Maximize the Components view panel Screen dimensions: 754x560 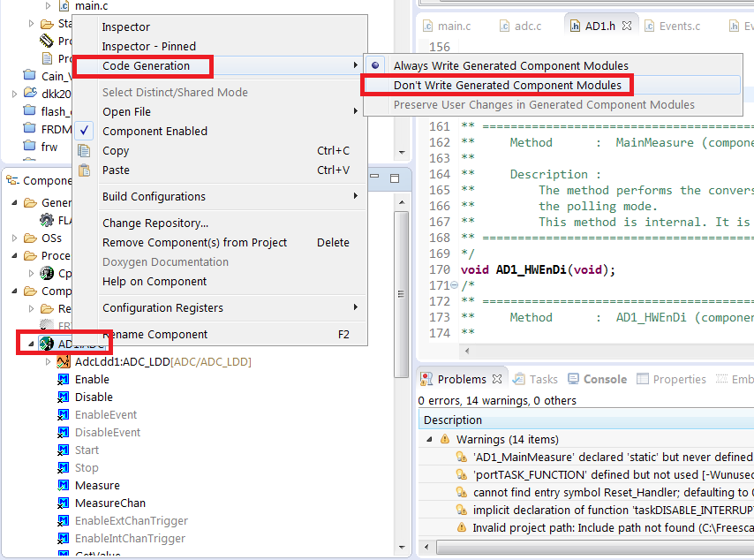point(395,178)
